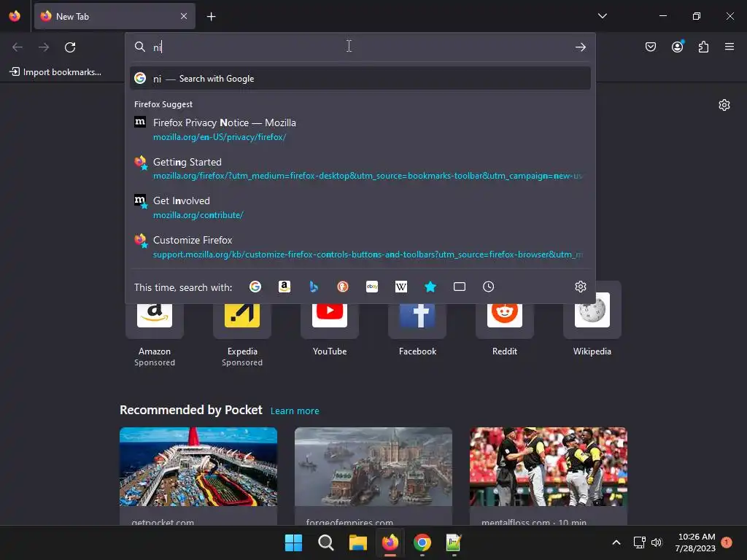Open a new tab with plus button
Screen dimensions: 747x560
pos(211,17)
